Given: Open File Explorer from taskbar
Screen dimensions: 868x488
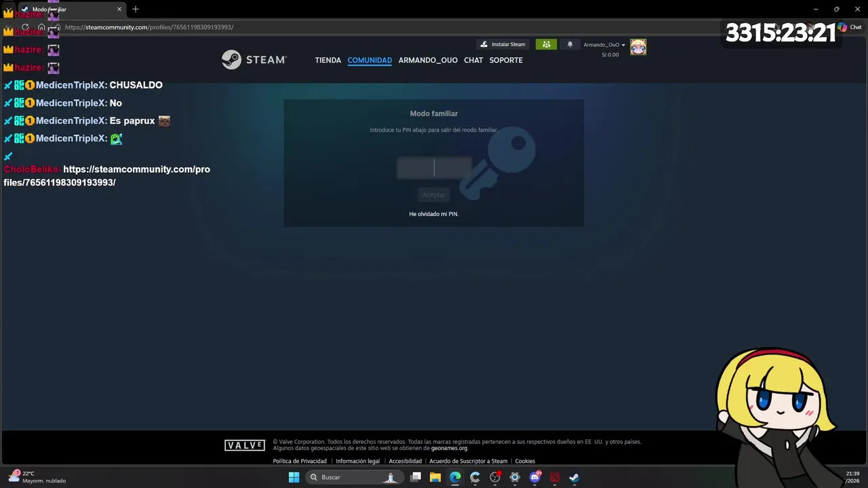Looking at the screenshot, I should [x=435, y=477].
